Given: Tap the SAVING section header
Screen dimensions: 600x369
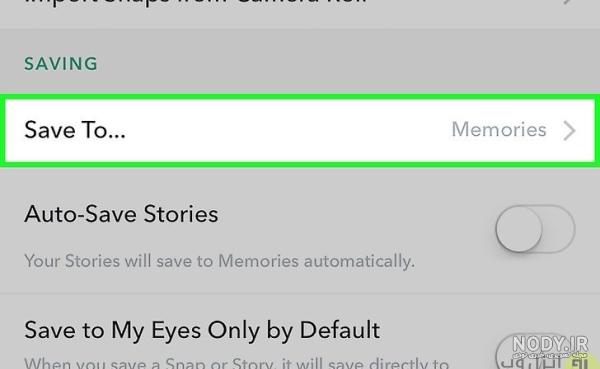Looking at the screenshot, I should [61, 64].
